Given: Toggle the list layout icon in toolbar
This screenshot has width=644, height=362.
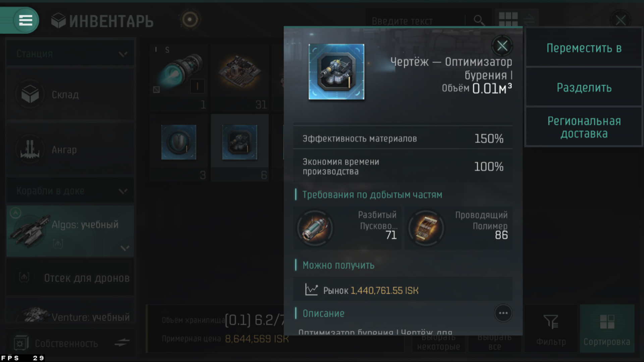Looking at the screenshot, I should pos(529,19).
